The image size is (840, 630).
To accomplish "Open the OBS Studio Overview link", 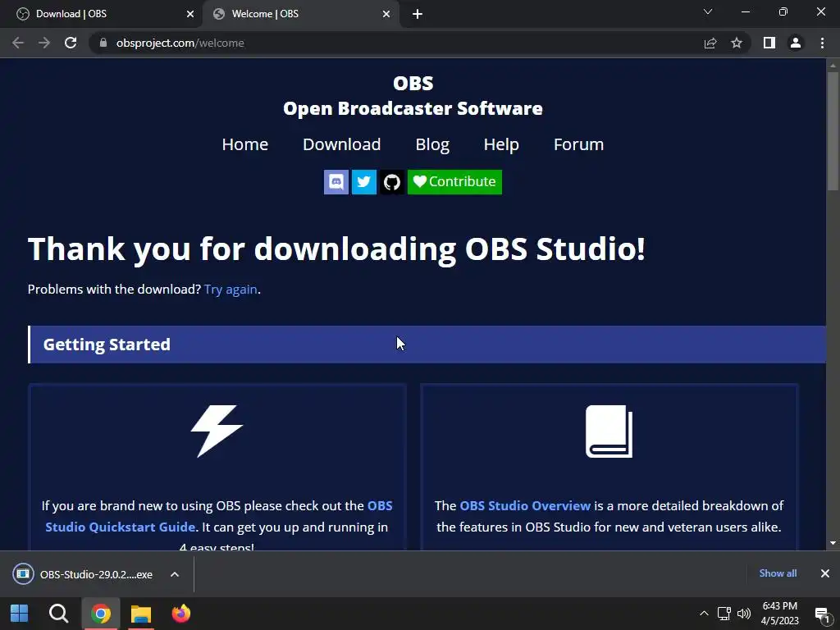I will pos(525,505).
